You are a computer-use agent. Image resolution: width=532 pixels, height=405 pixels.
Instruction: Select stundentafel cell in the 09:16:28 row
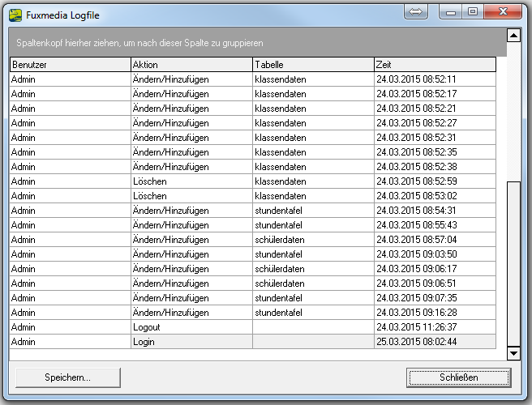[x=314, y=312]
